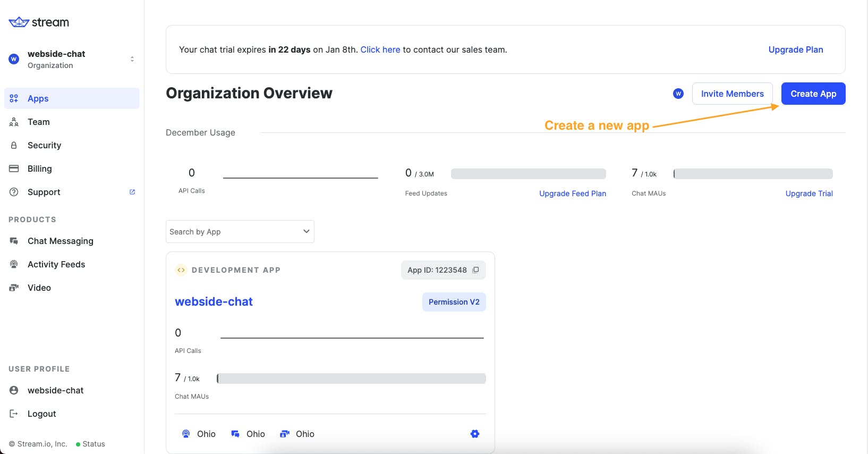Click the December Usage label
Viewport: 868px width, 454px height.
[x=200, y=132]
